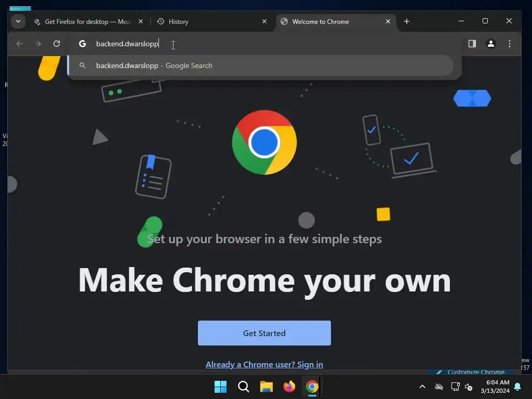Viewport: 532px width, 399px height.
Task: Open a new tab with plus button
Action: point(406,21)
